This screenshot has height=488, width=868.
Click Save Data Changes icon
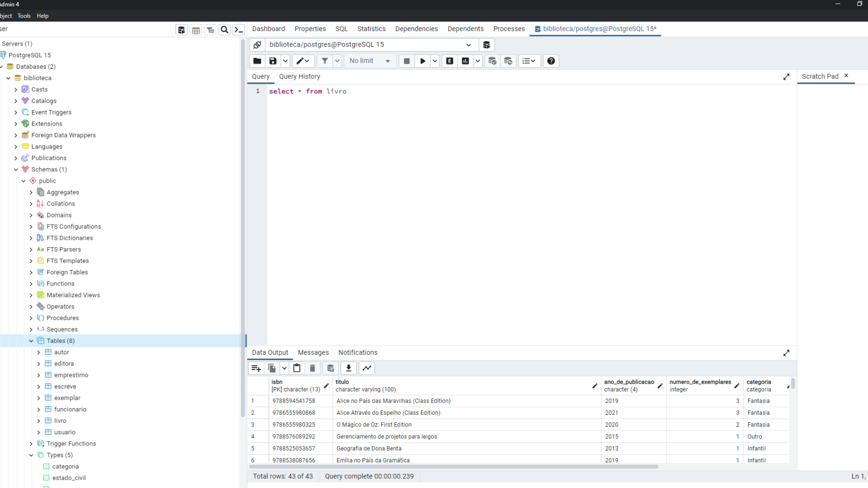tap(330, 368)
